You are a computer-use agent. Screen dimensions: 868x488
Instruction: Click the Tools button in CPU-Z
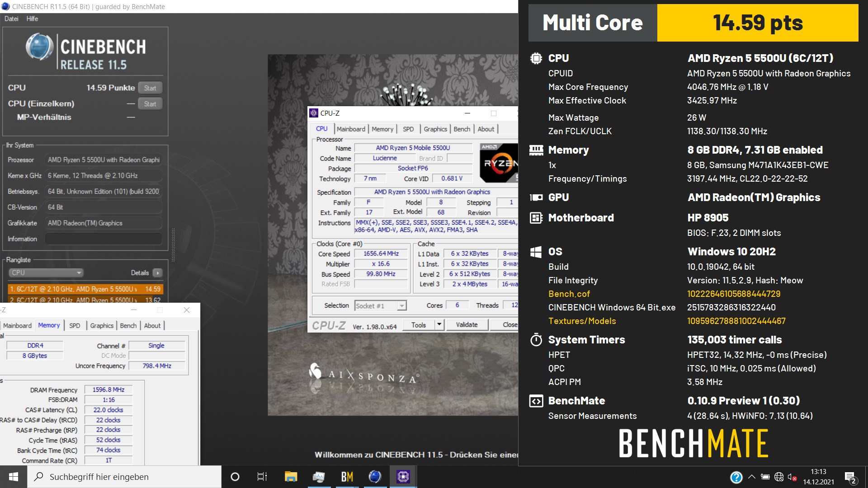(418, 325)
